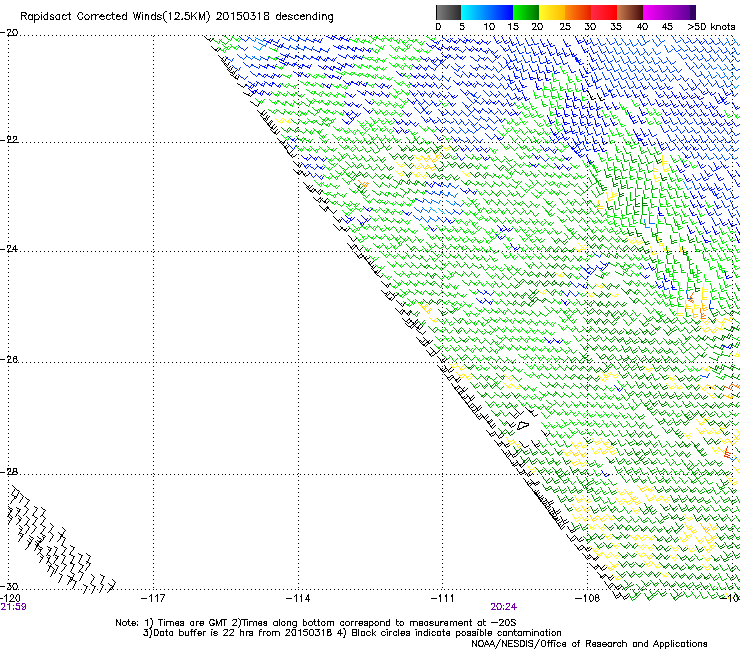Click the 'Times are GMT' note line

(316, 623)
